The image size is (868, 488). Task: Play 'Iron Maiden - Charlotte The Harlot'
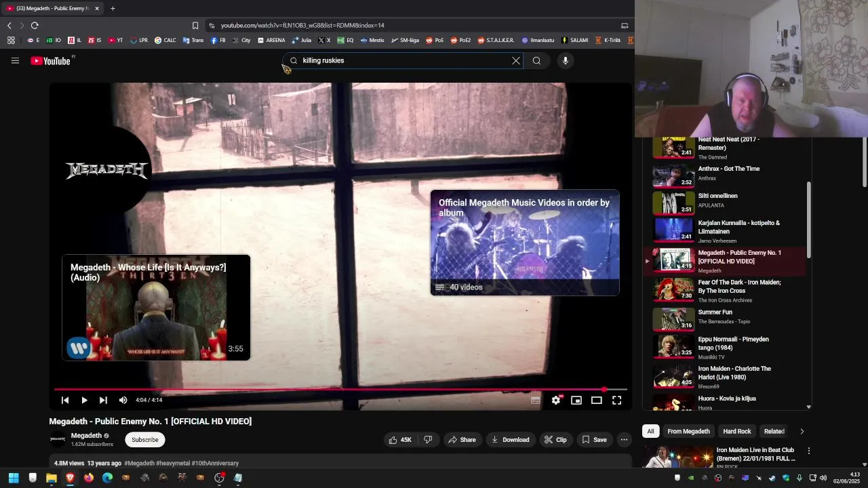pos(726,377)
